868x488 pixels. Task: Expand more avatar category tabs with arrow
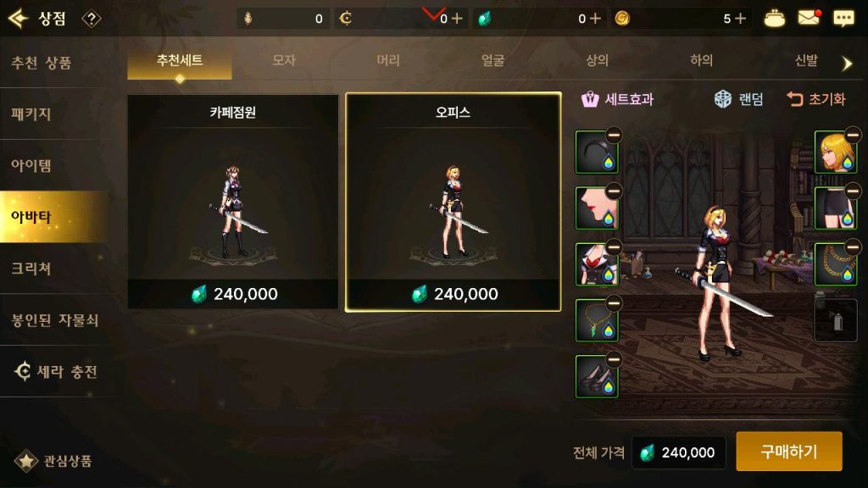(x=847, y=63)
